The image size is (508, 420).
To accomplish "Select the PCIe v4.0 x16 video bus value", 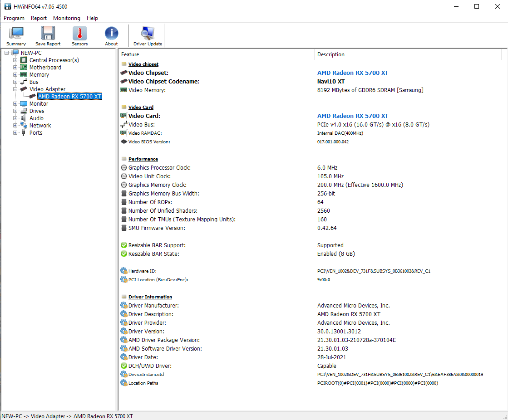I will pyautogui.click(x=373, y=125).
